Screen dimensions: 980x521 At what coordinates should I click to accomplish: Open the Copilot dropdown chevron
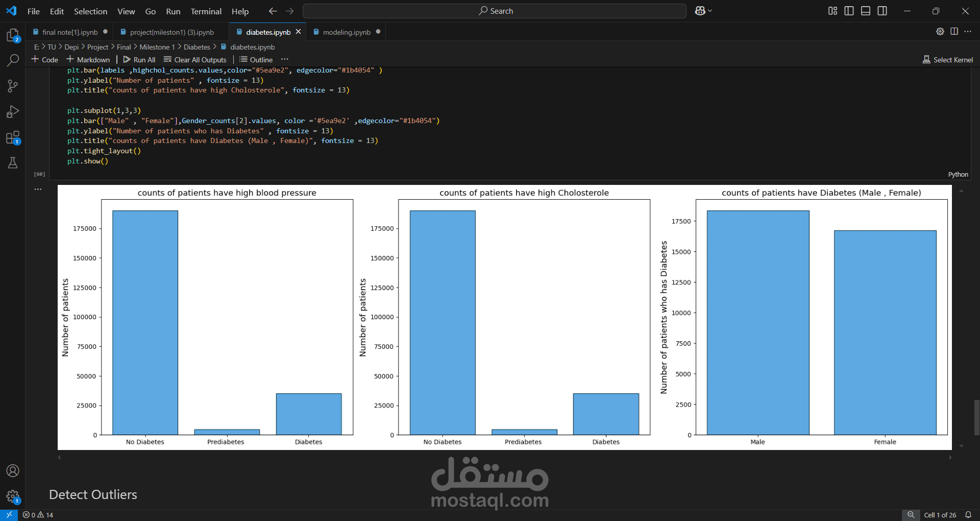tap(710, 11)
